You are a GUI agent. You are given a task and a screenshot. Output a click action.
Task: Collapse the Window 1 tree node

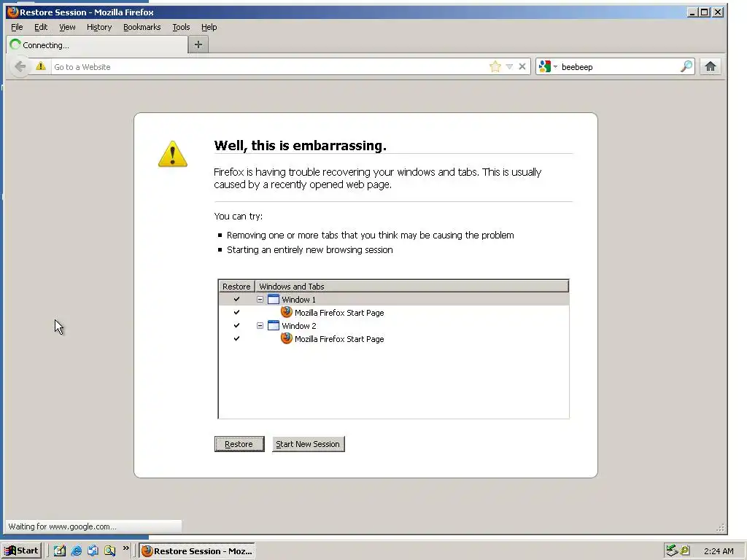[260, 300]
